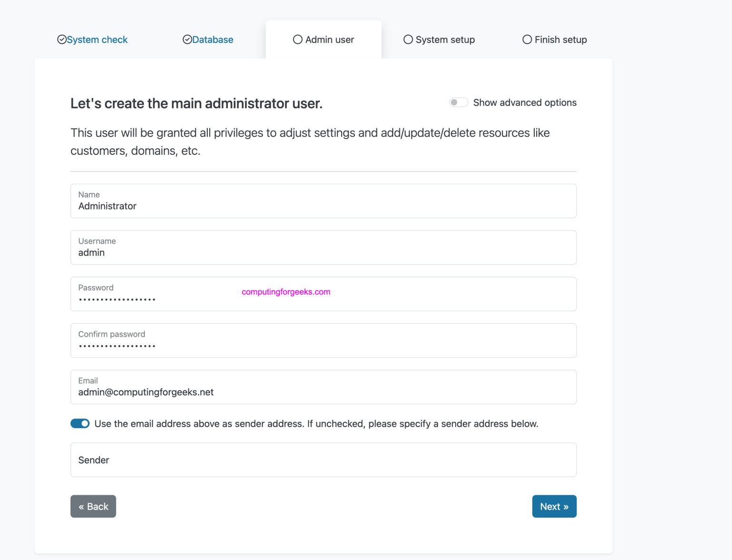Select the System setup tab label
The height and width of the screenshot is (560, 732).
coord(445,40)
